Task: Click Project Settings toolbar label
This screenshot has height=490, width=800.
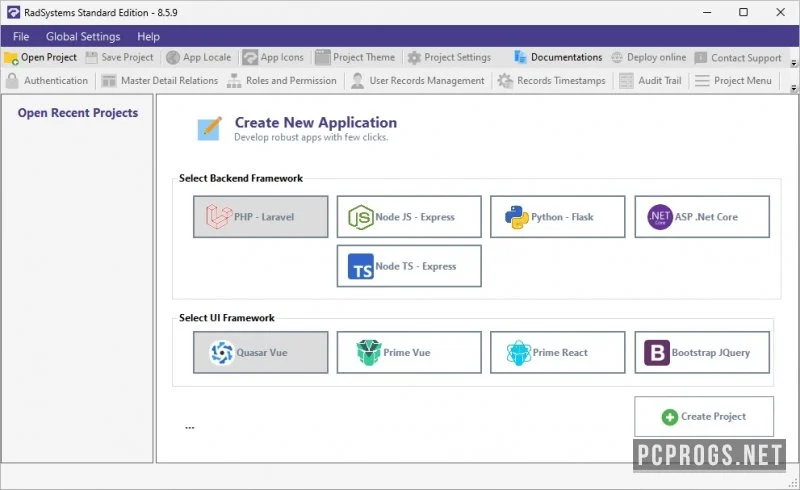Action: [458, 58]
